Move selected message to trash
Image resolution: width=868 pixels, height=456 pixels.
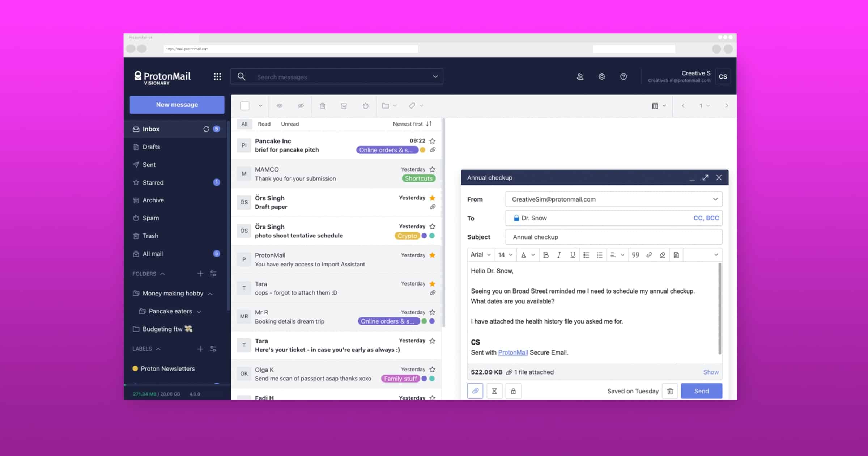(323, 106)
